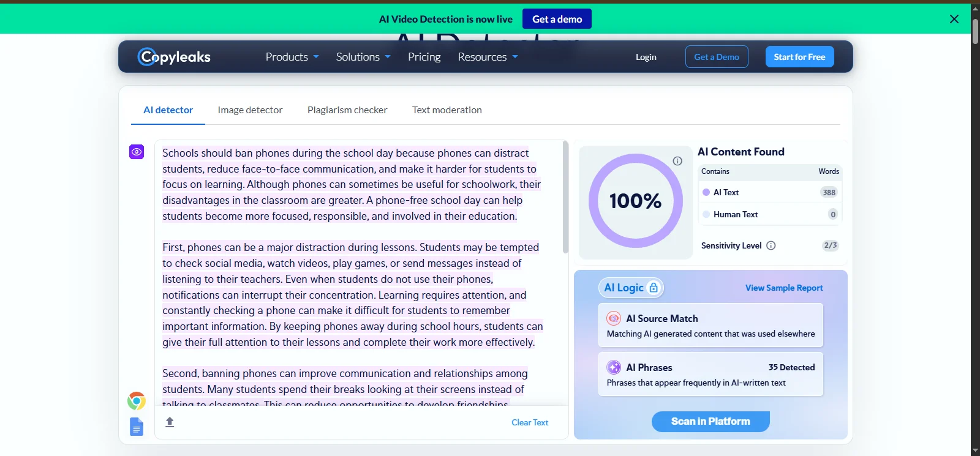
Task: Switch to the AI detector tab
Action: pyautogui.click(x=168, y=110)
